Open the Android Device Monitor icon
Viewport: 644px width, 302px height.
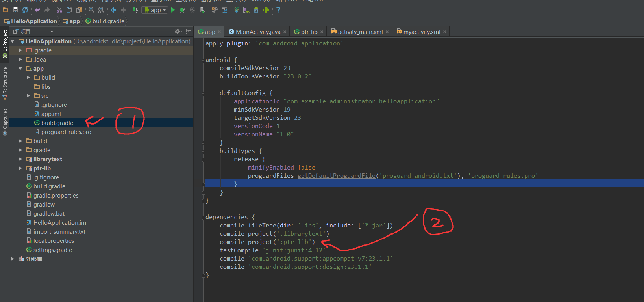tap(266, 10)
